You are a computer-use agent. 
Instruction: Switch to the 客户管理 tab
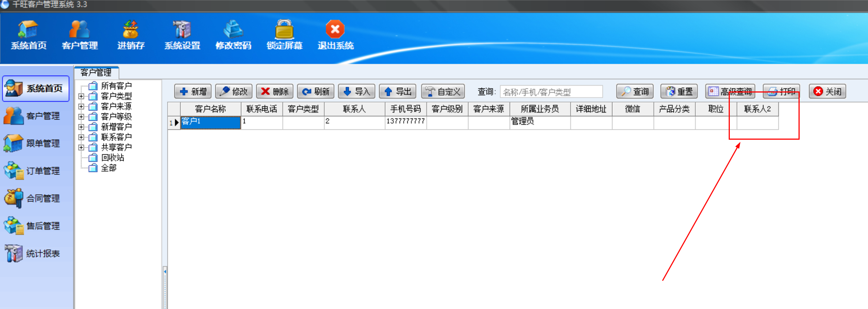96,72
